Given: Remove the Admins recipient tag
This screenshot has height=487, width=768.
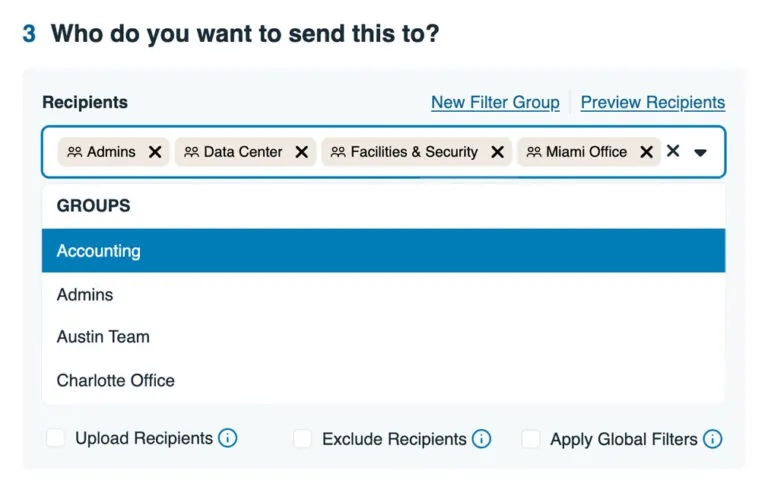Looking at the screenshot, I should click(x=155, y=152).
